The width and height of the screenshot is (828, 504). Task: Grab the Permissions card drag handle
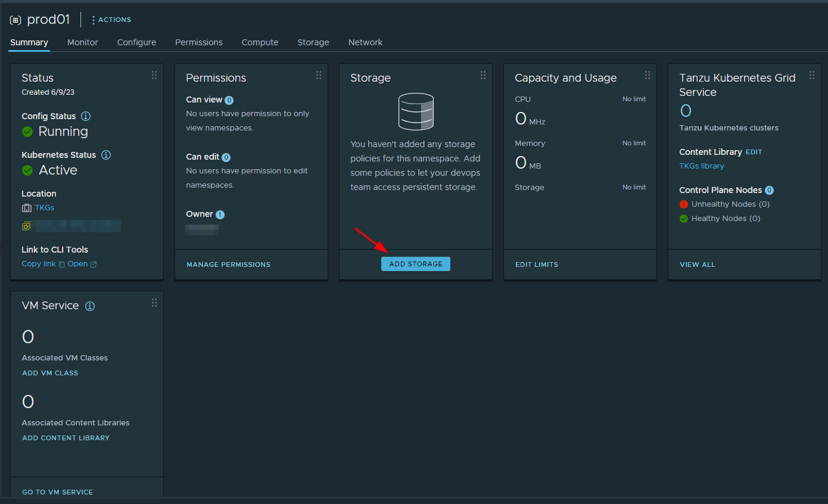(319, 75)
